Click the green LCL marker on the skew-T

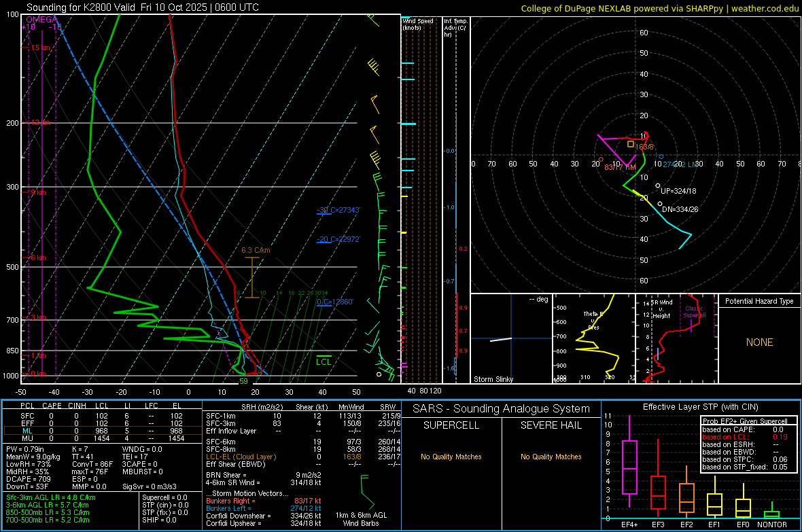click(324, 361)
